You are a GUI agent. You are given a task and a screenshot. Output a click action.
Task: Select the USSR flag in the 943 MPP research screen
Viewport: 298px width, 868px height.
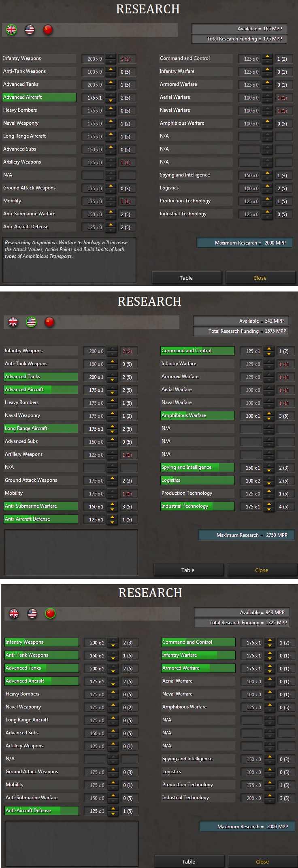pyautogui.click(x=50, y=614)
